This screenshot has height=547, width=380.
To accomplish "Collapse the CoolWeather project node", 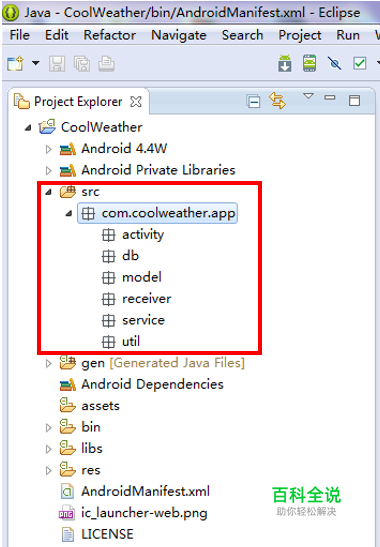I will coord(28,128).
